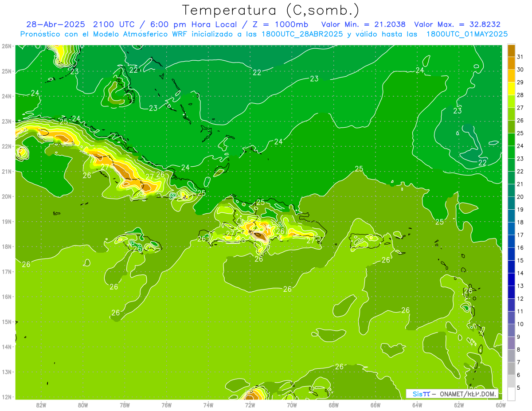Click the orange hot spot over Hispaniola
Image resolution: width=532 pixels, height=411 pixels.
[x=260, y=235]
